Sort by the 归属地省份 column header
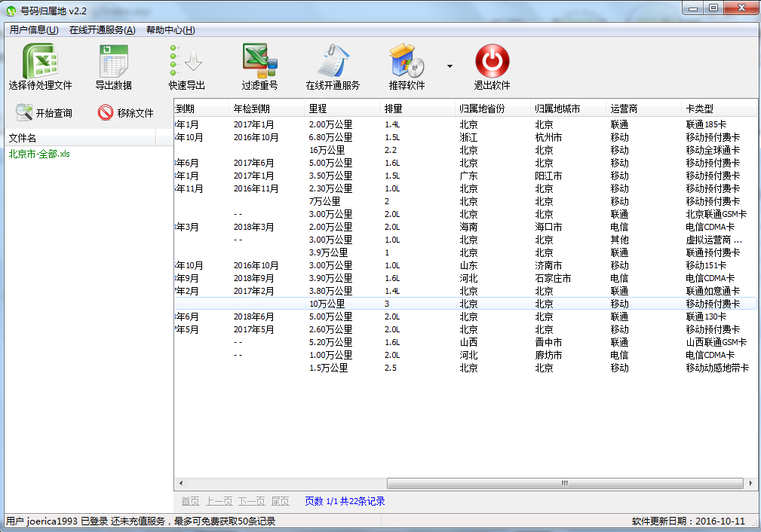This screenshot has width=761, height=532. tap(482, 109)
